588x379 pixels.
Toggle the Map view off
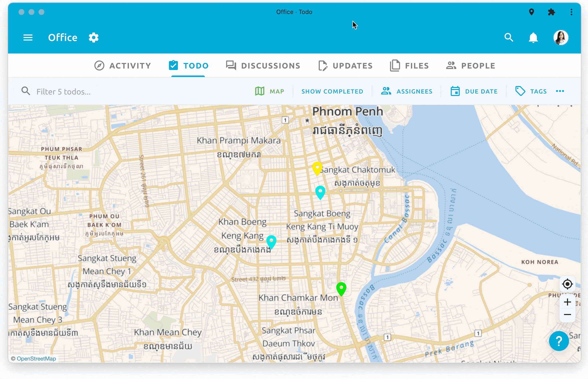(270, 91)
